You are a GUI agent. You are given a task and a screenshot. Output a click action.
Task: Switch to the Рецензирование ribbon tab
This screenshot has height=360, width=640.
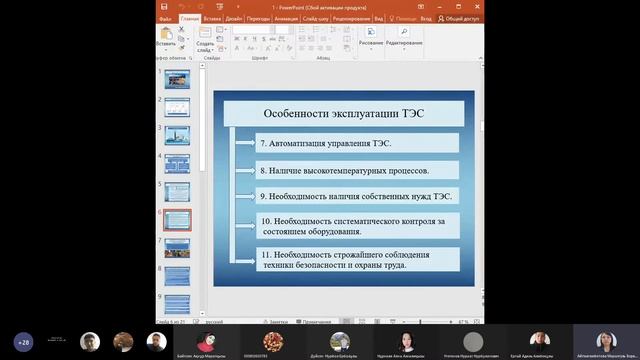351,19
